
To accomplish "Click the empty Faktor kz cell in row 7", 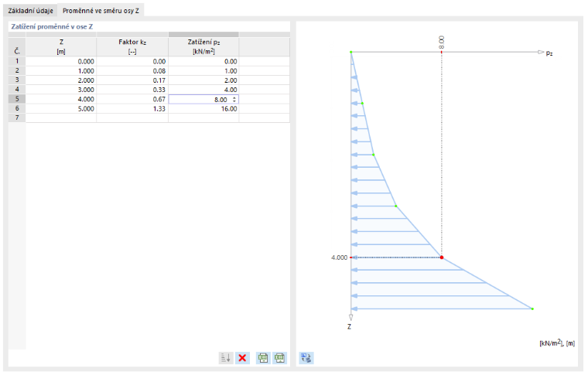I will tap(132, 118).
